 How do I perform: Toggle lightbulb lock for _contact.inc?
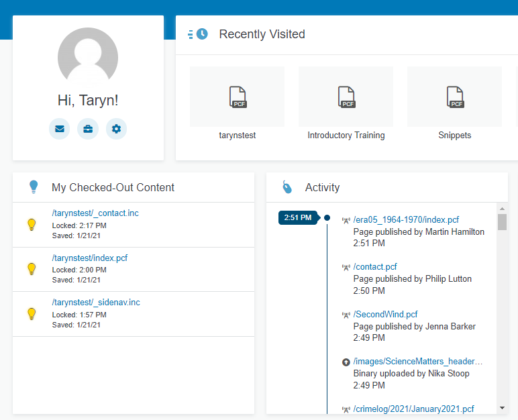[31, 225]
